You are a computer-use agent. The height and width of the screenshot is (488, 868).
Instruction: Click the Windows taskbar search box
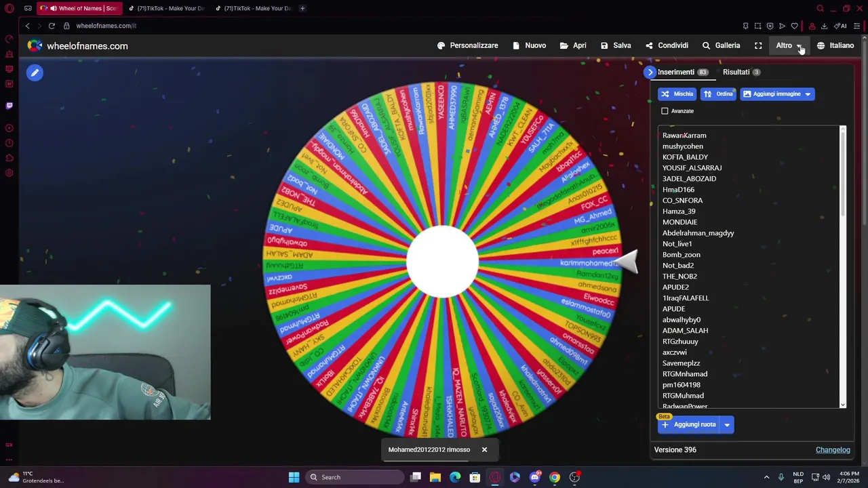[355, 477]
